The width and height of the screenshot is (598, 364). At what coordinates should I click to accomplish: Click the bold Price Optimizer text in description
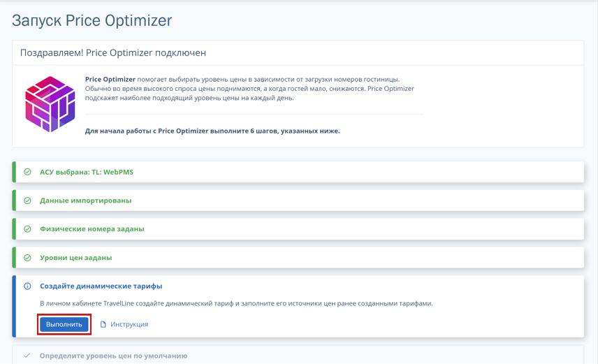coord(110,80)
